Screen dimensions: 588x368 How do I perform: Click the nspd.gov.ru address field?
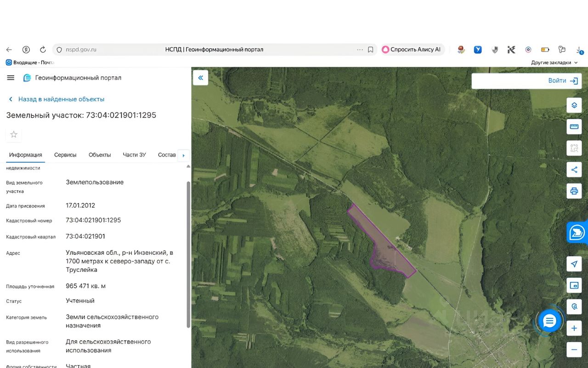pos(81,50)
